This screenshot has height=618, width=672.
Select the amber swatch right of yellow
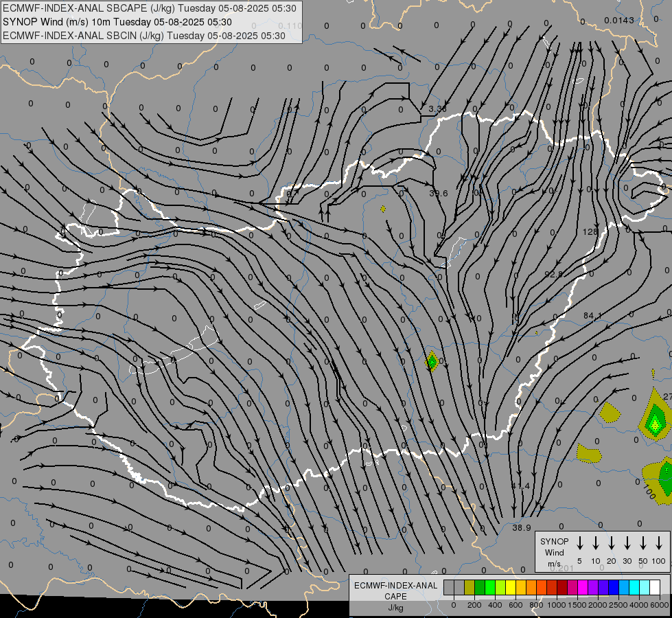(521, 588)
